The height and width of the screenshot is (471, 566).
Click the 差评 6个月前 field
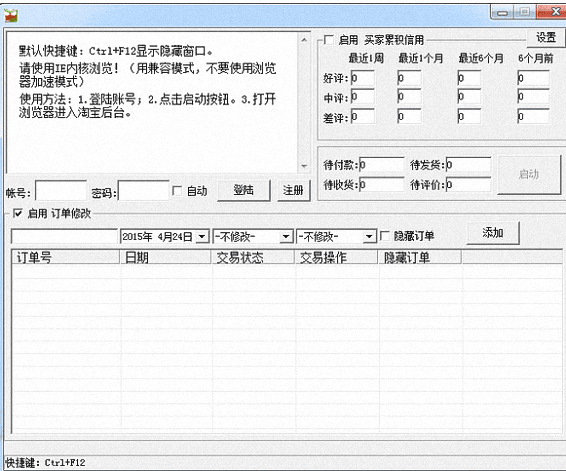[533, 116]
